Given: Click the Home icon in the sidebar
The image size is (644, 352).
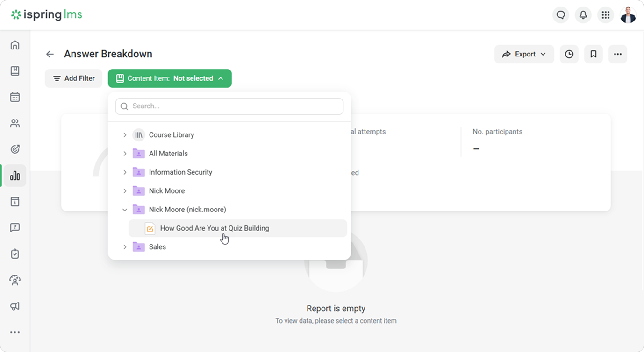Looking at the screenshot, I should [15, 45].
